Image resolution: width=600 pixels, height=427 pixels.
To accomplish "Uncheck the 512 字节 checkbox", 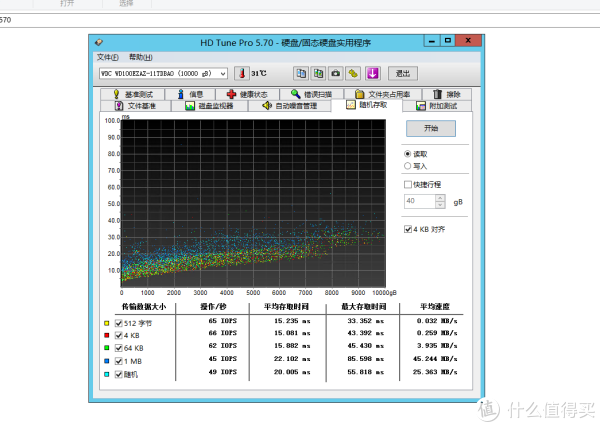I will pyautogui.click(x=119, y=323).
